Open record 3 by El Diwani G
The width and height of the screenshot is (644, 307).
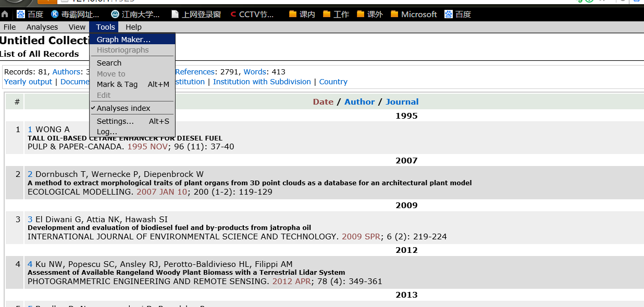[30, 219]
